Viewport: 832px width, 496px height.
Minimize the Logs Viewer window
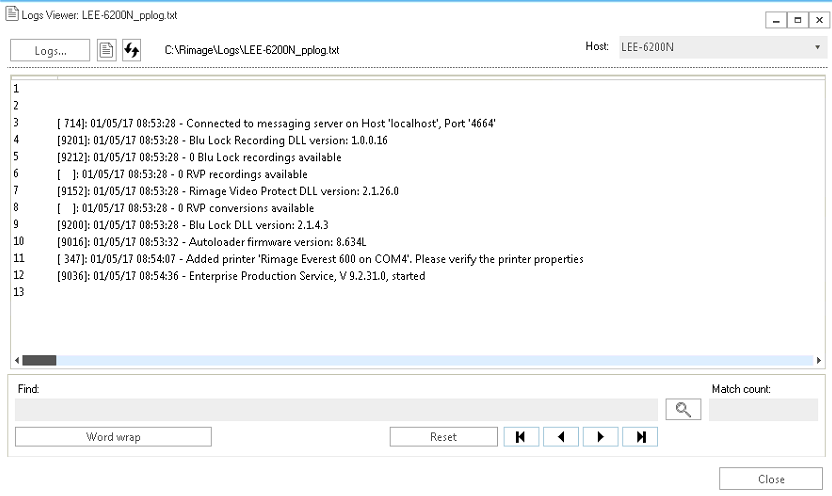[x=776, y=20]
